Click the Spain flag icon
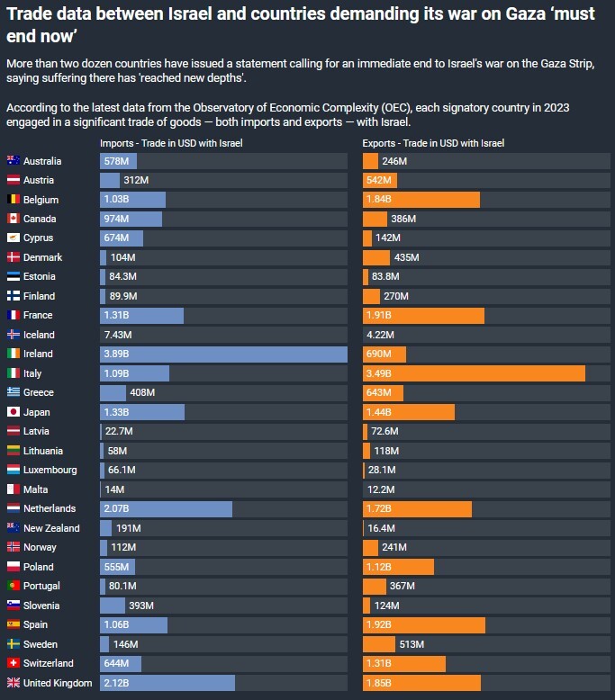 click(13, 624)
